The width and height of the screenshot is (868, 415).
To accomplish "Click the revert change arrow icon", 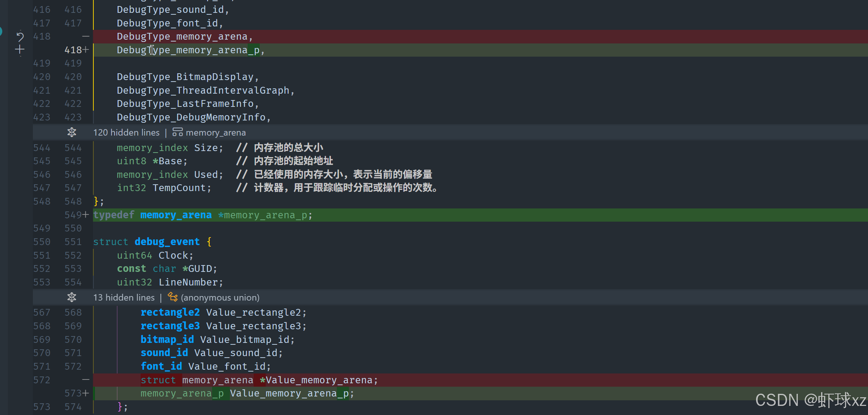I will [x=20, y=37].
